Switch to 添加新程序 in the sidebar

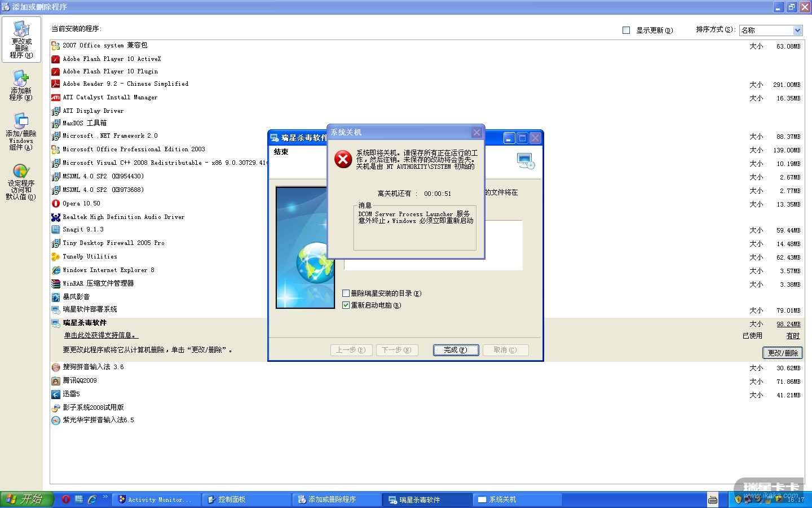click(21, 86)
